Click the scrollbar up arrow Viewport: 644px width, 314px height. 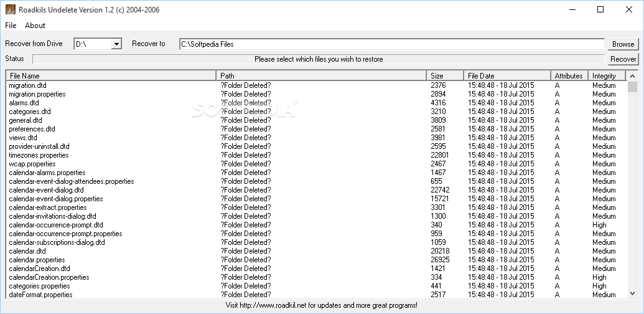tap(633, 75)
